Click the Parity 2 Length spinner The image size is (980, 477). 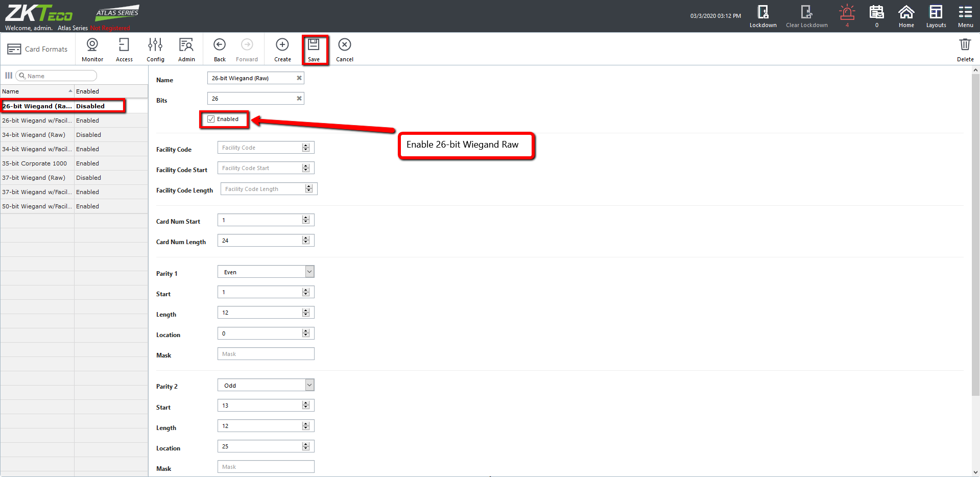click(306, 426)
